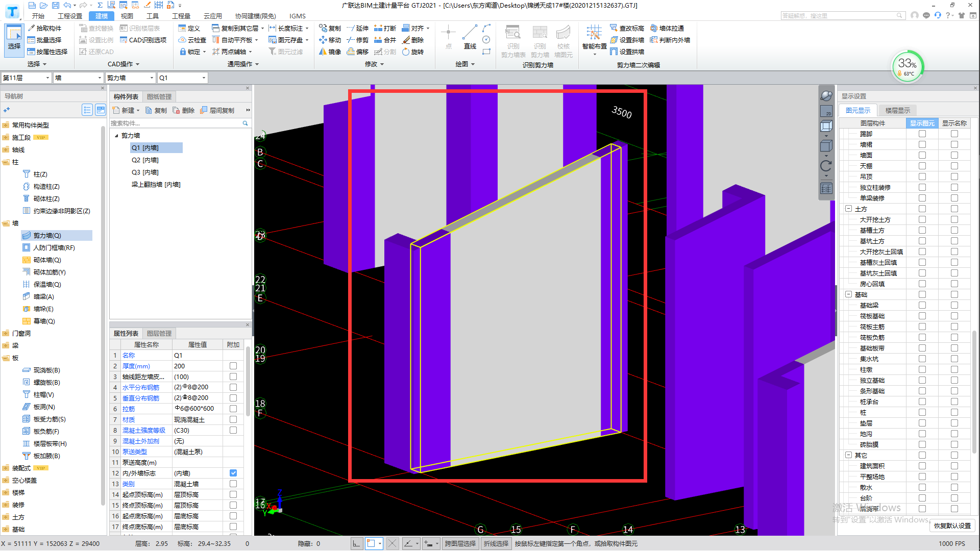Click the Undo arrow icon

tap(67, 5)
